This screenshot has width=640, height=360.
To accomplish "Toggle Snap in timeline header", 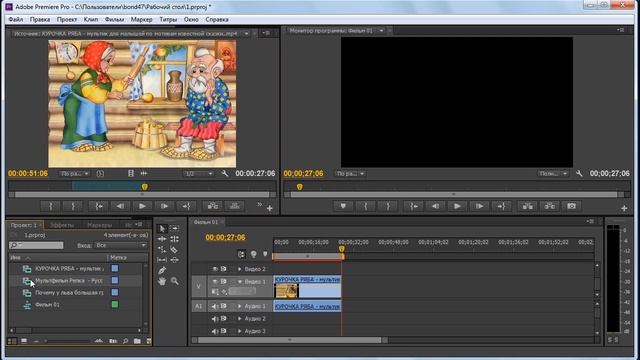I will (x=241, y=254).
